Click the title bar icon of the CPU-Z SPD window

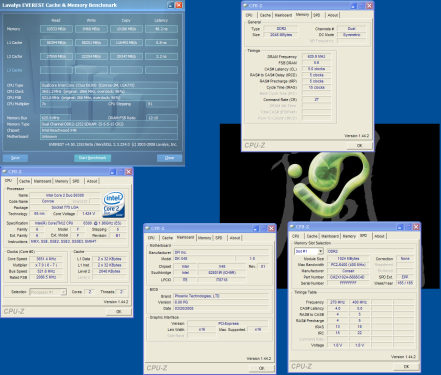(x=292, y=227)
